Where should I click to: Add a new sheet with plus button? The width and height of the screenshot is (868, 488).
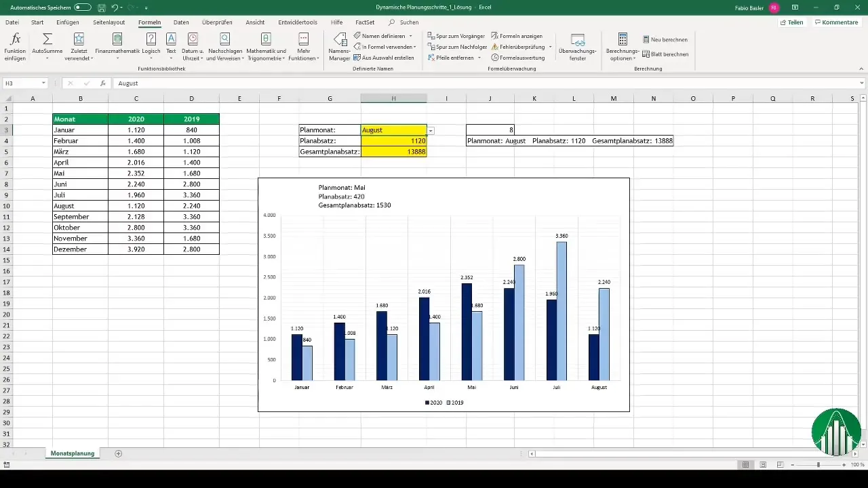pyautogui.click(x=119, y=453)
